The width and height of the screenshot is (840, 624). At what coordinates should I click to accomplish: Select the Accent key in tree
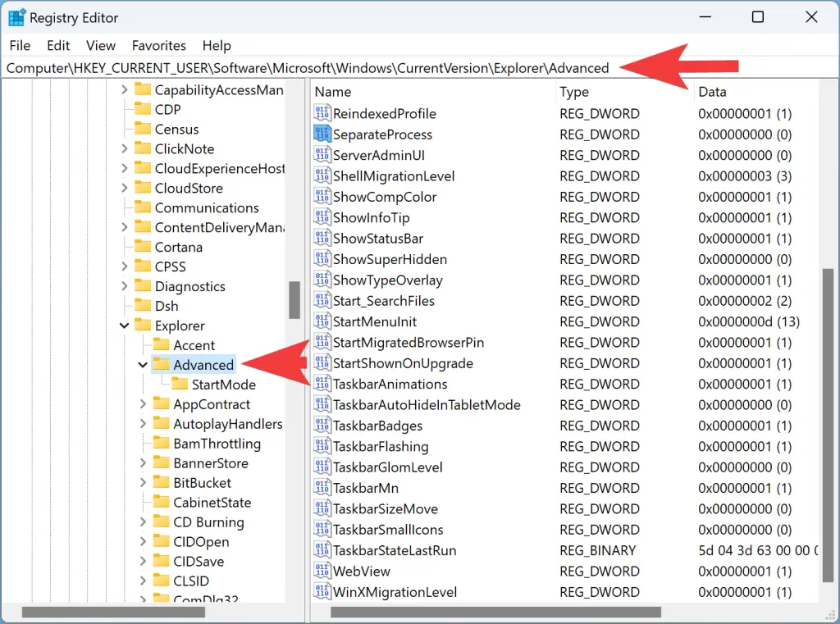tap(194, 345)
